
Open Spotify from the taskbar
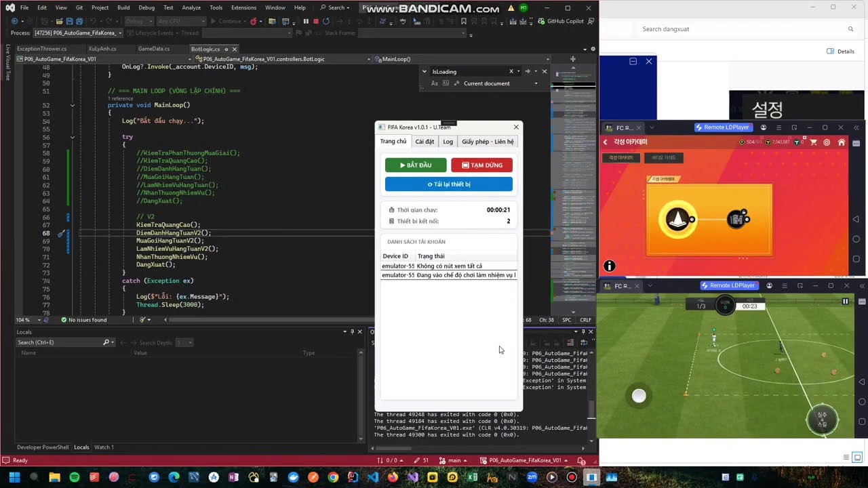[75, 477]
